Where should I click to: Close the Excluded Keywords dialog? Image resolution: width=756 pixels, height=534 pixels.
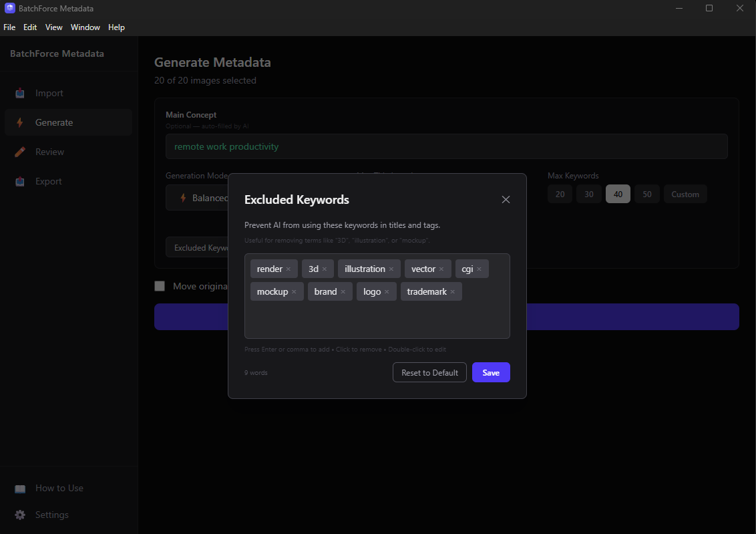pyautogui.click(x=506, y=200)
